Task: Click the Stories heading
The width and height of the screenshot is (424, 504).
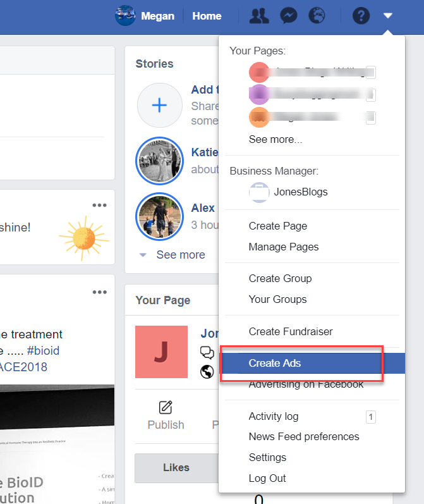Action: point(155,64)
